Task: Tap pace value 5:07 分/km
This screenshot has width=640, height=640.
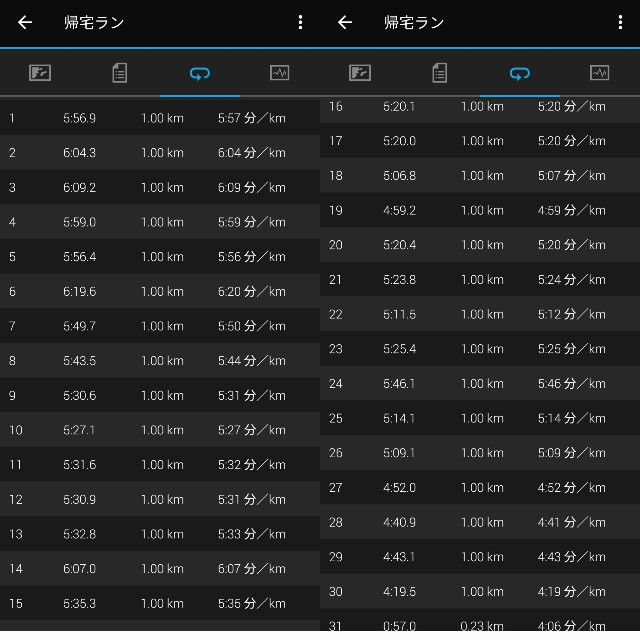Action: pos(572,176)
